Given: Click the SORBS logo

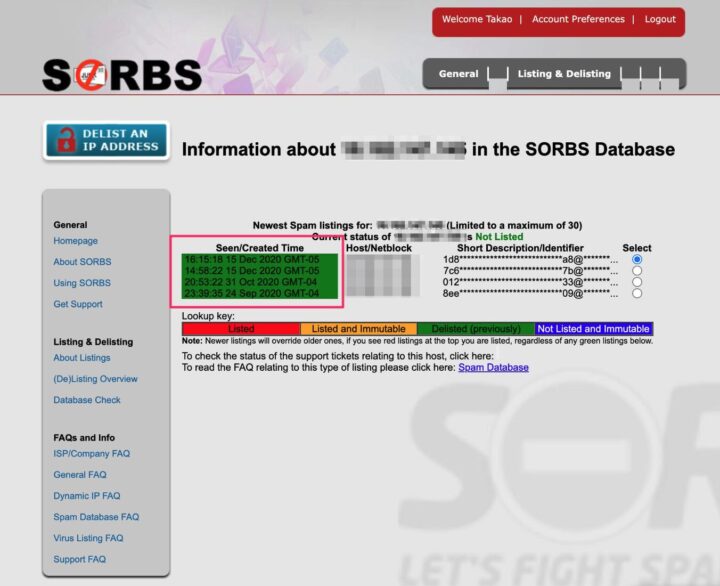Looking at the screenshot, I should point(122,75).
